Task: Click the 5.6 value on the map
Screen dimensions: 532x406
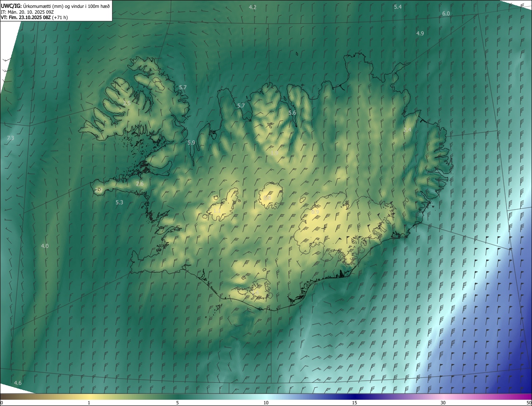Action: (292, 113)
